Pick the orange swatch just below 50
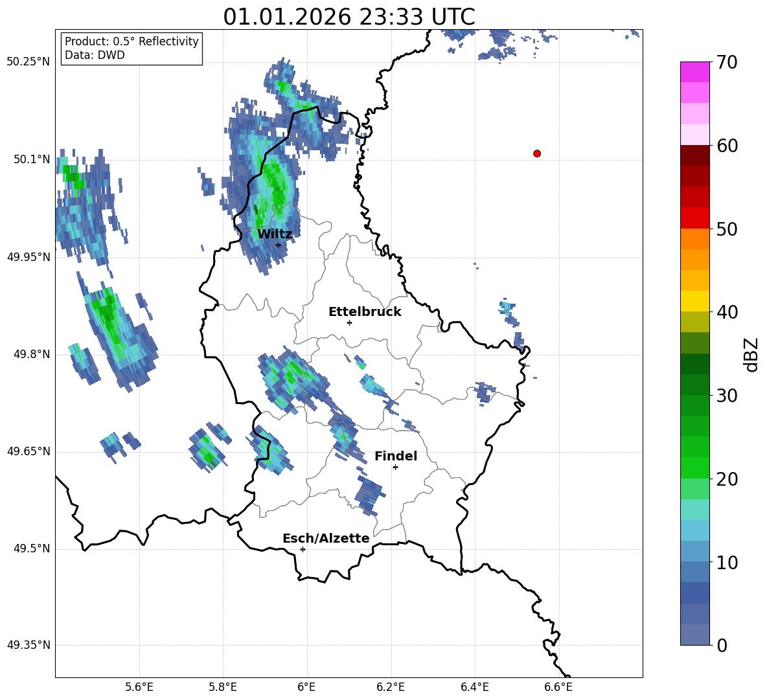Viewport: 767px width, 700px height. pos(695,239)
